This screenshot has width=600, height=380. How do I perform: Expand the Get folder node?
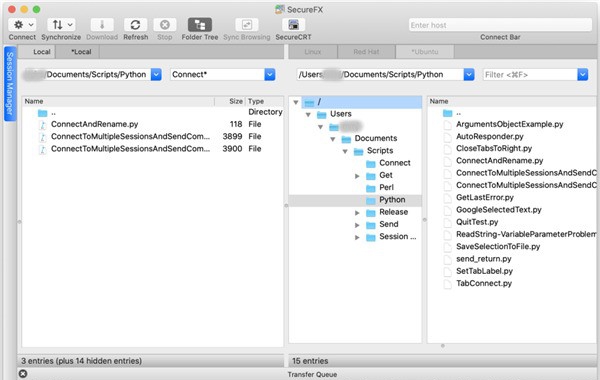(357, 176)
